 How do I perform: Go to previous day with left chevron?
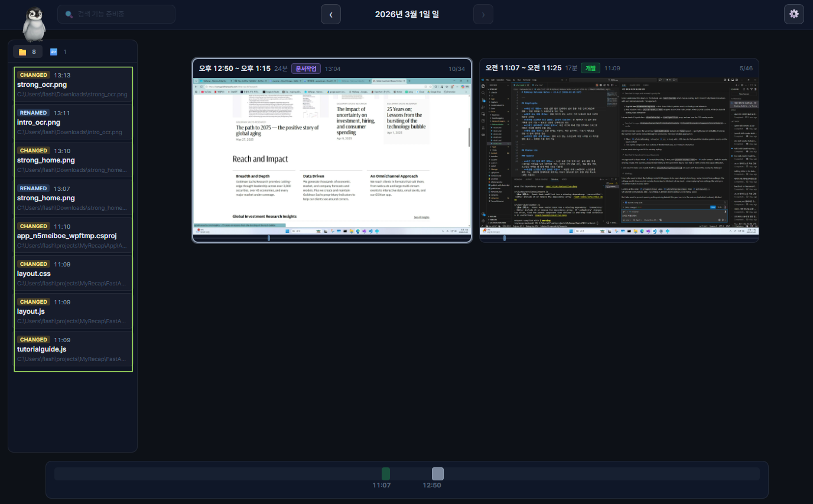331,14
